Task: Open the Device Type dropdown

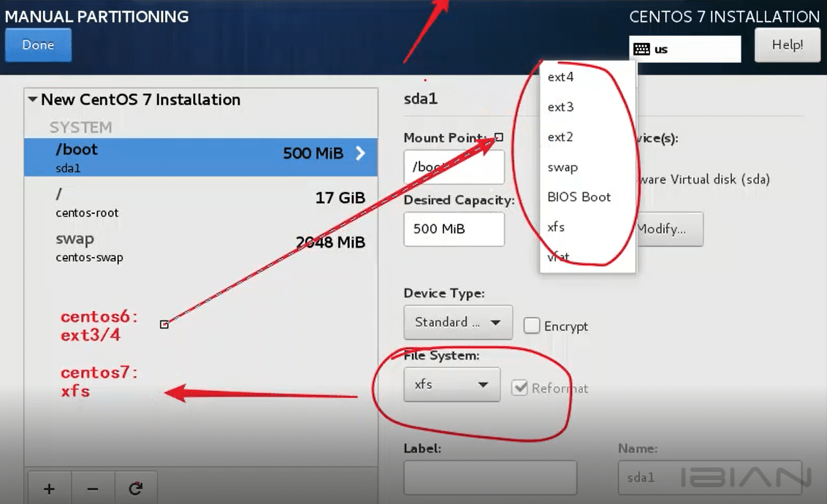Action: pyautogui.click(x=457, y=322)
